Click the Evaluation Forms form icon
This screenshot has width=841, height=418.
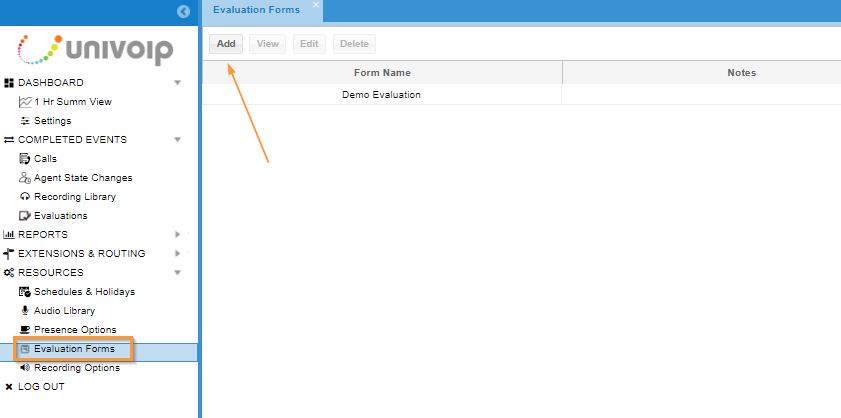(25, 349)
